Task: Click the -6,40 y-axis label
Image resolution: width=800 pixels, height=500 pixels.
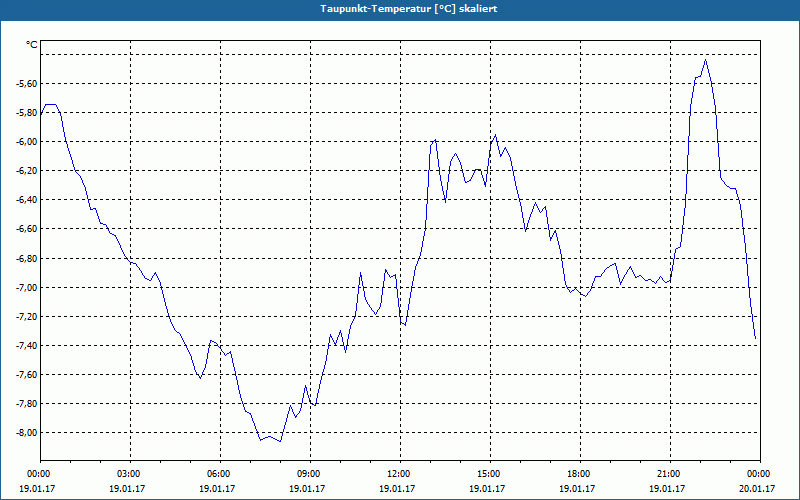Action: [28, 199]
